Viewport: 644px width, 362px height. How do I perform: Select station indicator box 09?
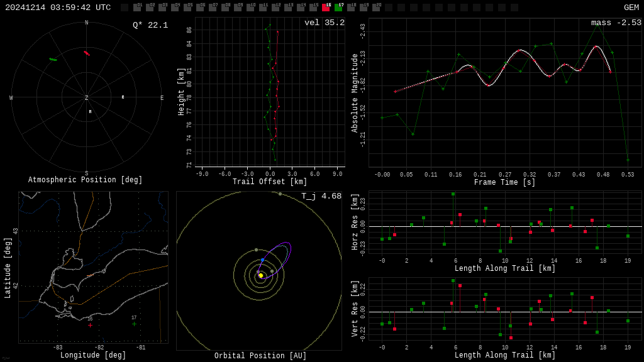click(x=238, y=8)
